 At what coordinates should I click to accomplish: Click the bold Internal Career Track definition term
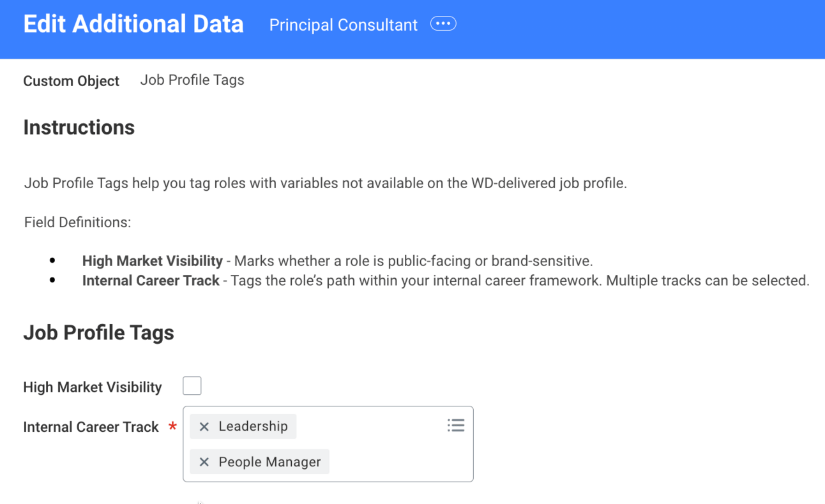(151, 281)
